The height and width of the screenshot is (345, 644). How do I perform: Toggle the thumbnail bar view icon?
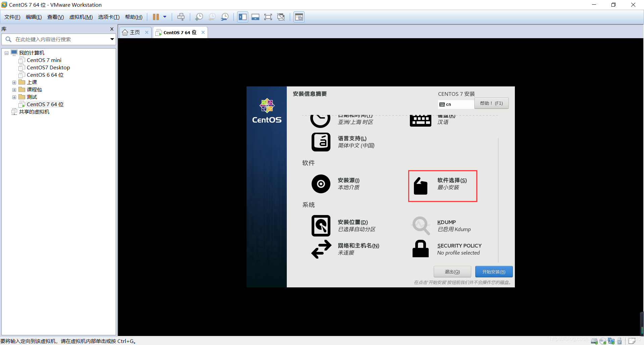255,17
